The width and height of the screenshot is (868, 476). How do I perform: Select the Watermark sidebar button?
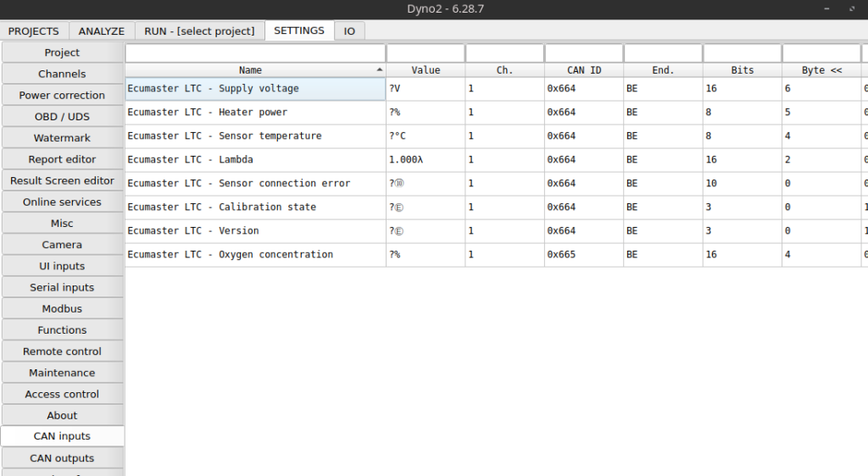tap(62, 138)
